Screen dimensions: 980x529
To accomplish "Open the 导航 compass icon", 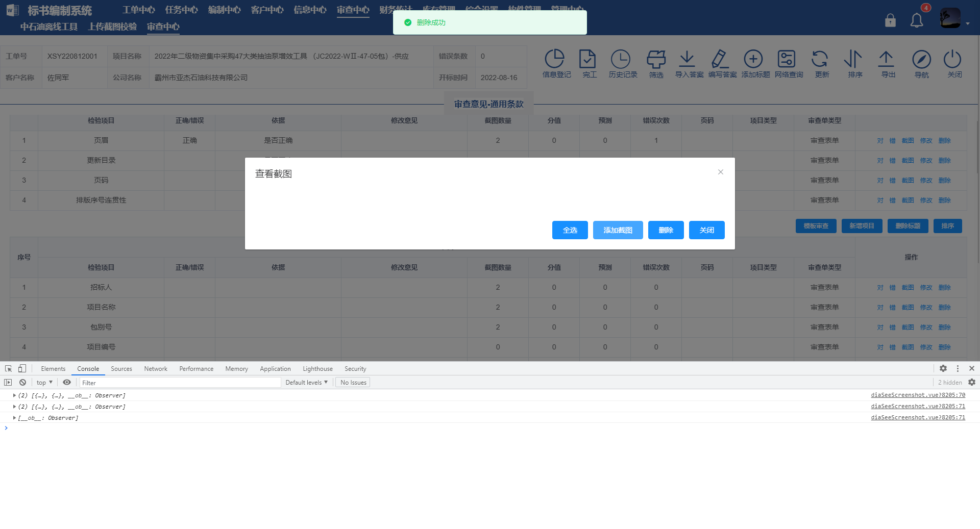I will [x=921, y=59].
